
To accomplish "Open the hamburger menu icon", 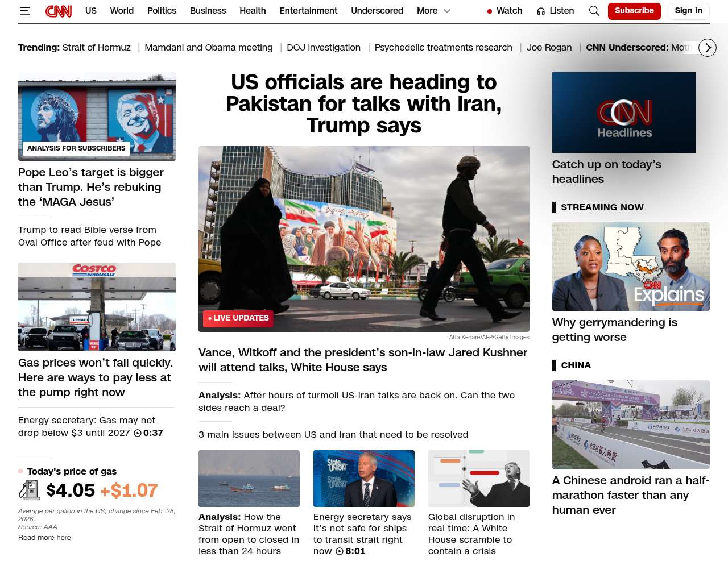I will [24, 11].
